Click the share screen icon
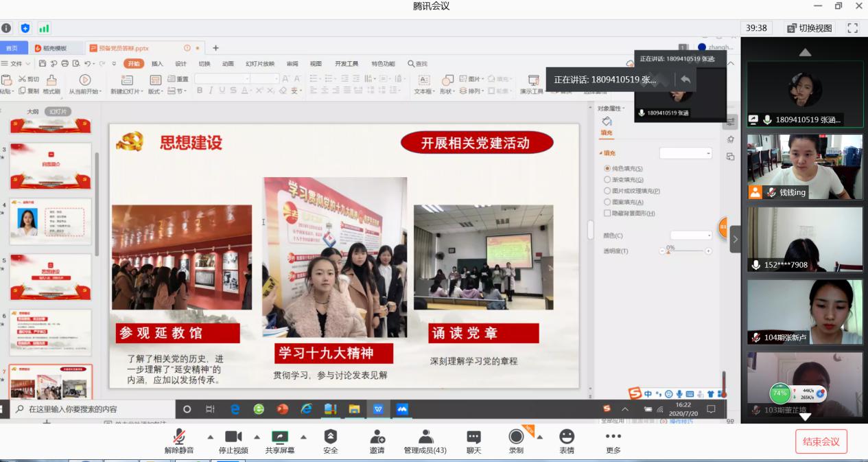Image resolution: width=868 pixels, height=462 pixels. pos(280,437)
